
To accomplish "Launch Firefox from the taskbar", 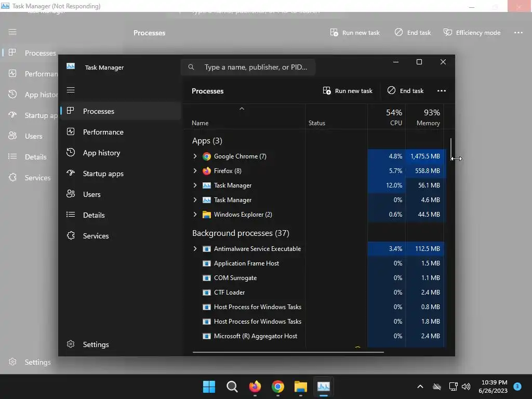I will tap(255, 387).
